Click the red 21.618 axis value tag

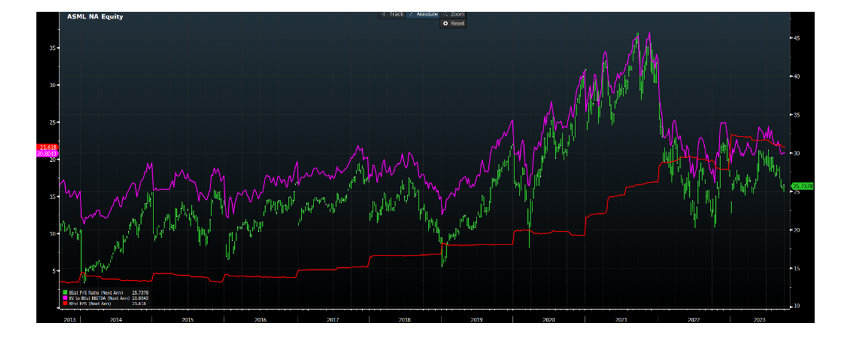[x=48, y=148]
